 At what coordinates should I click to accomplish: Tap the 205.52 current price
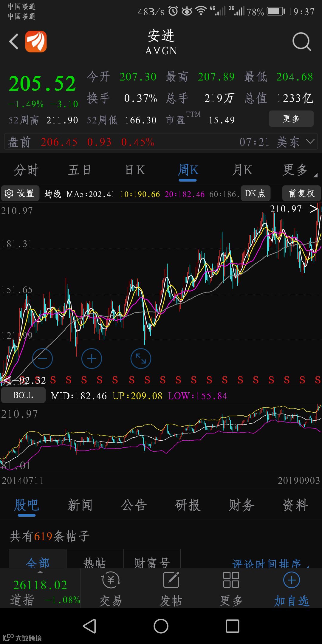tap(42, 84)
